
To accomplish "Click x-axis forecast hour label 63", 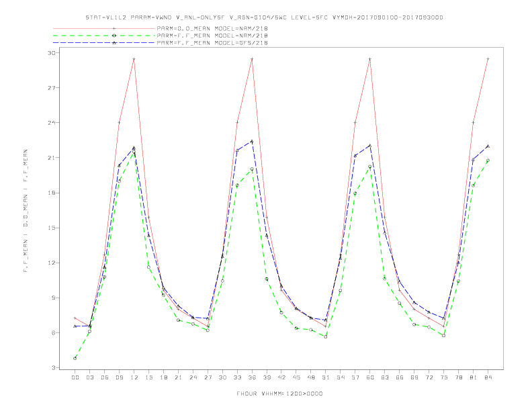I will pyautogui.click(x=385, y=377).
